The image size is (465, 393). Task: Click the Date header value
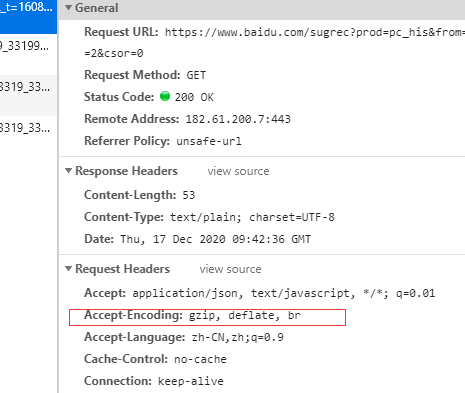216,239
